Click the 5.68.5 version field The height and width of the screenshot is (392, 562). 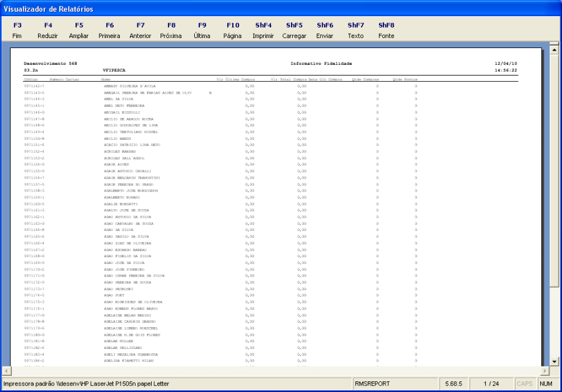(454, 384)
